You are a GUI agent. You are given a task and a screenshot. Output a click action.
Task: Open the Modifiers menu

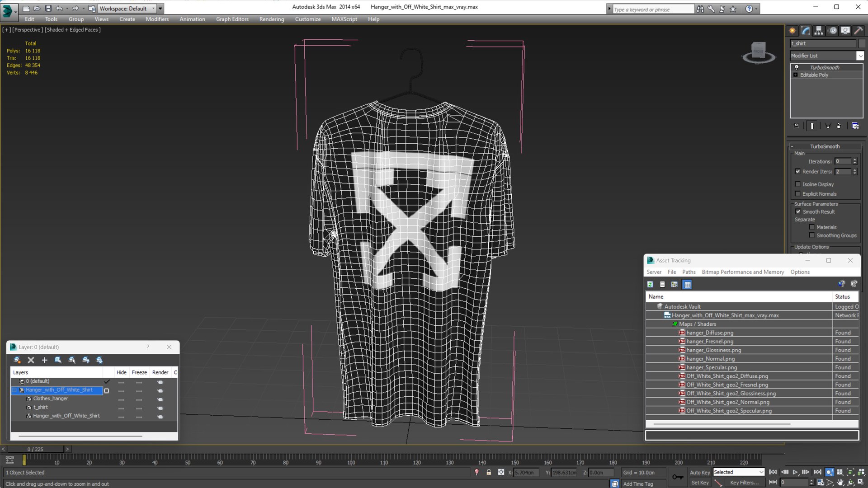coord(157,19)
